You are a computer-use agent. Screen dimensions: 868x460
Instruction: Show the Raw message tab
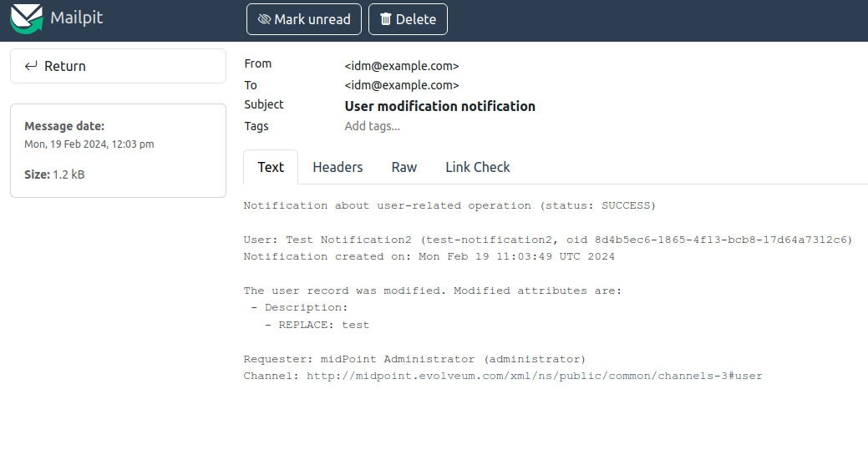coord(404,167)
